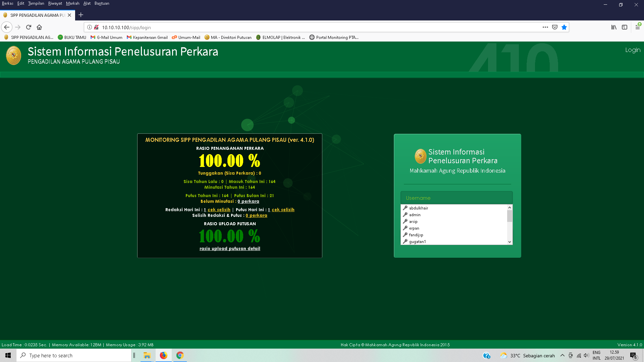The width and height of the screenshot is (644, 362).
Task: Click the home page icon
Action: 39,27
